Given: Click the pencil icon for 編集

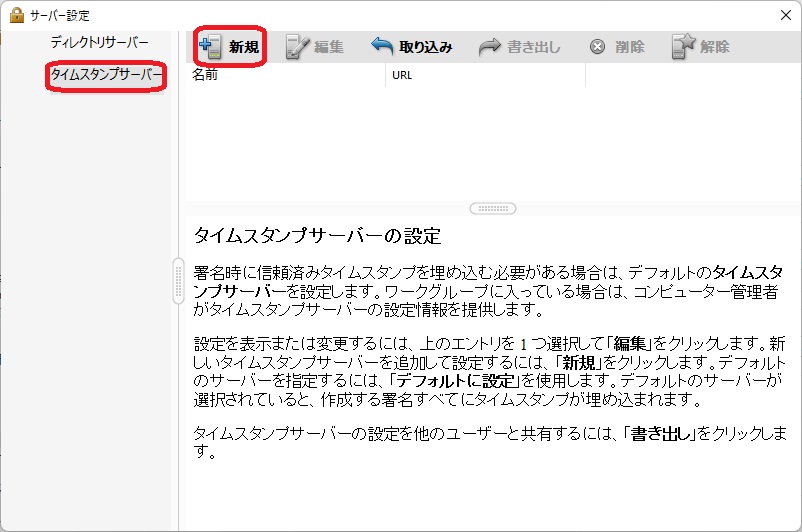Looking at the screenshot, I should [298, 46].
